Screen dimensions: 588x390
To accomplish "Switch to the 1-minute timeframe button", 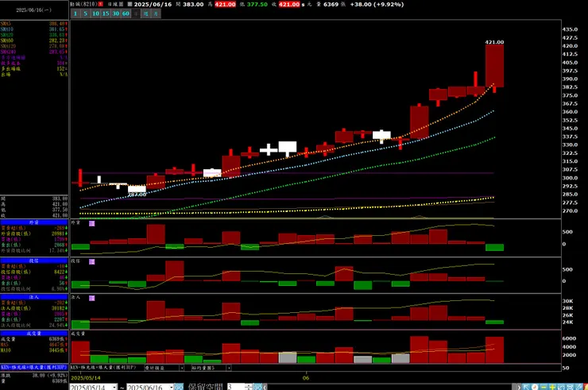I will pyautogui.click(x=75, y=14).
